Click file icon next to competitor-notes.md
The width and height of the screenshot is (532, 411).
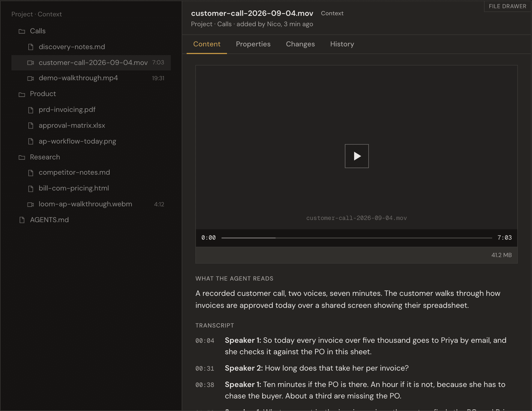point(31,173)
